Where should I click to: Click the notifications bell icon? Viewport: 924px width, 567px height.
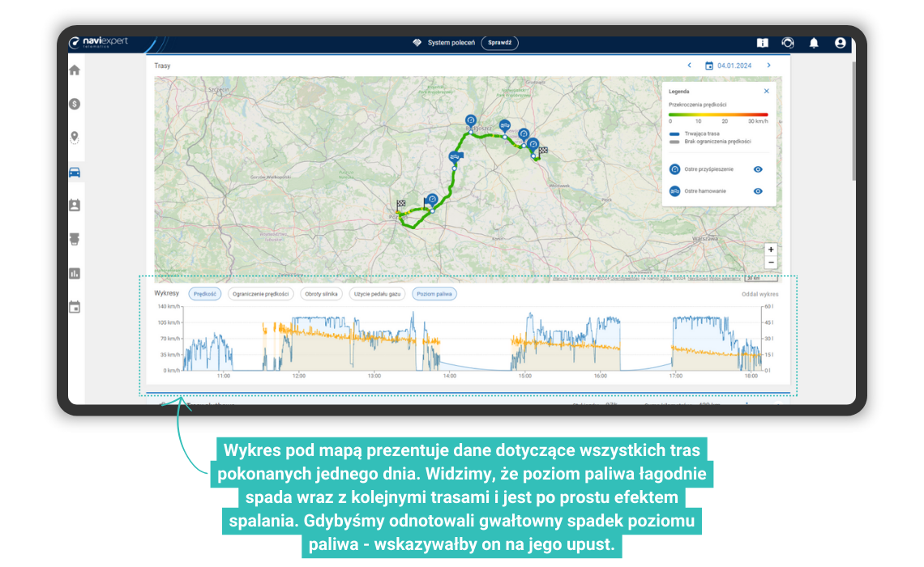pyautogui.click(x=814, y=43)
